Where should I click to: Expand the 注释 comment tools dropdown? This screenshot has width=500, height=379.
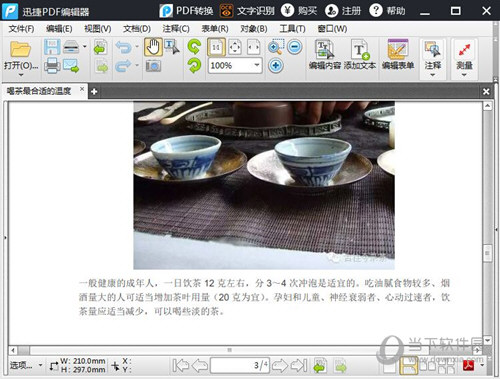point(433,75)
